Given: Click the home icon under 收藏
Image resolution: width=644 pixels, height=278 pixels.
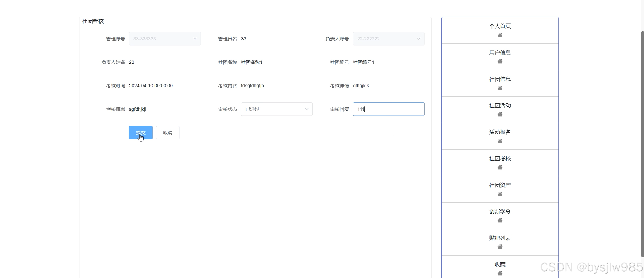Looking at the screenshot, I should coord(500,273).
